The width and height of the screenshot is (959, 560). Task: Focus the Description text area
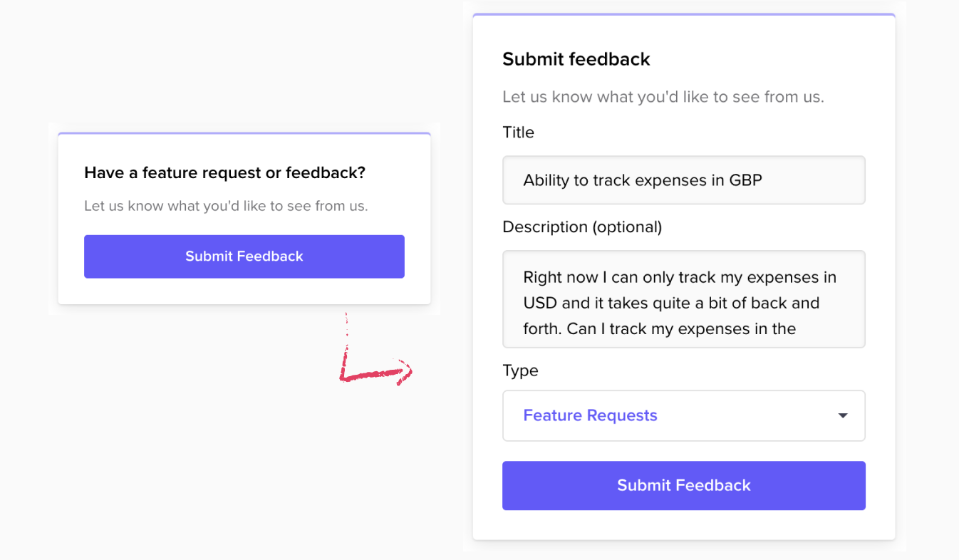684,299
